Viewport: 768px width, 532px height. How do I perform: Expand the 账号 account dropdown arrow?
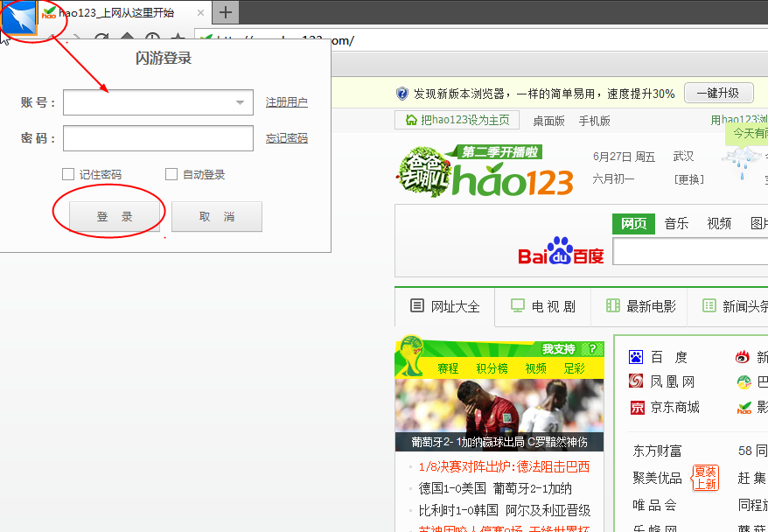click(x=240, y=102)
